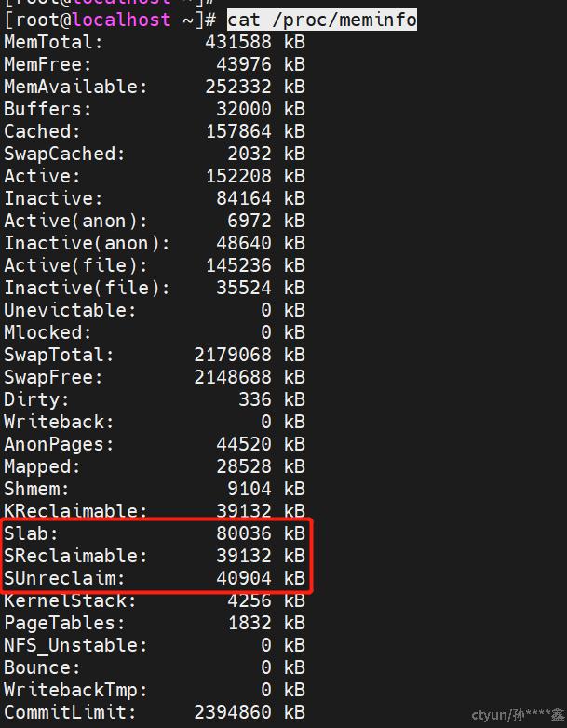This screenshot has height=728, width=567.
Task: Click the MemFree label
Action: [48, 64]
